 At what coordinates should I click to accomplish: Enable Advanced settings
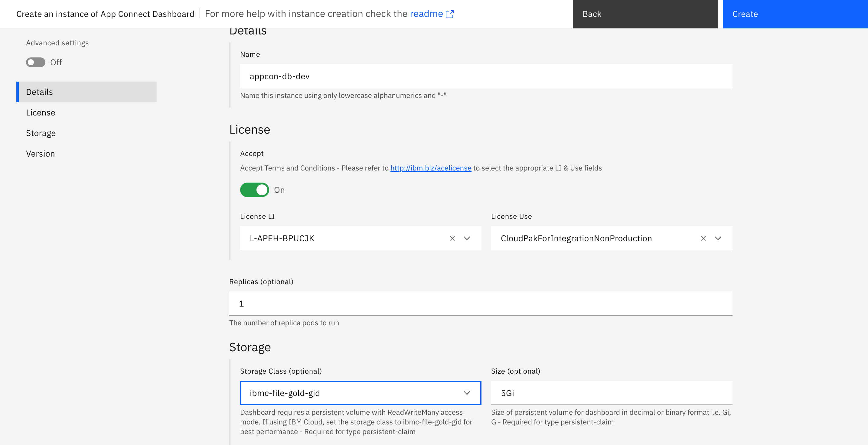[x=35, y=62]
